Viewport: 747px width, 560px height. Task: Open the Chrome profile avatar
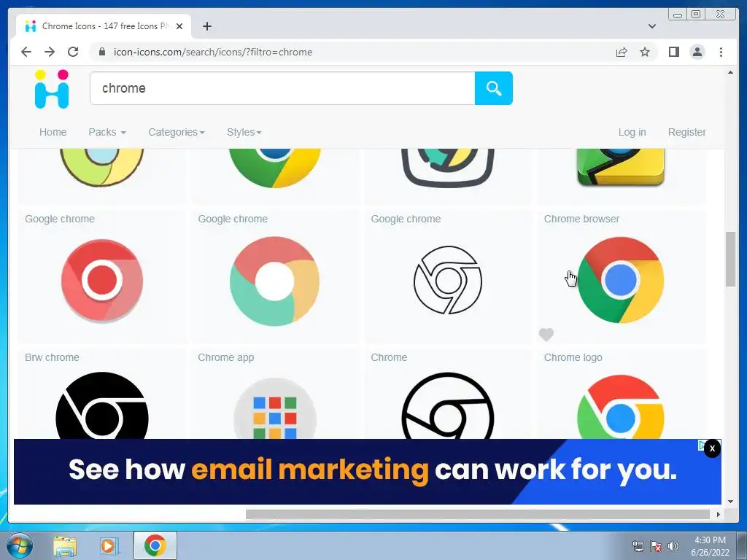(697, 52)
